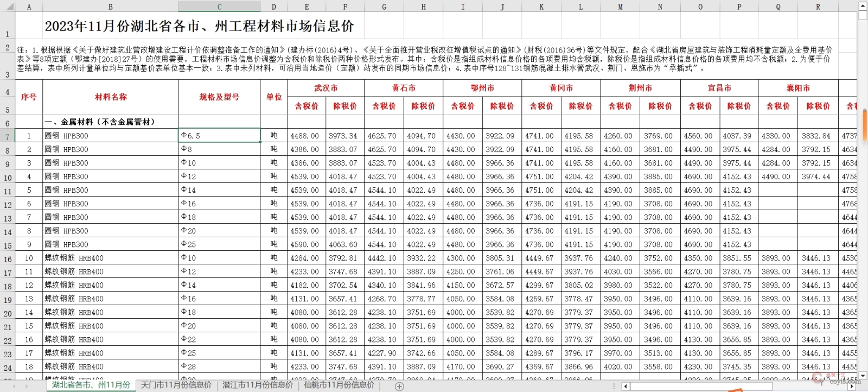Select column R header
868x392 pixels.
[818, 7]
